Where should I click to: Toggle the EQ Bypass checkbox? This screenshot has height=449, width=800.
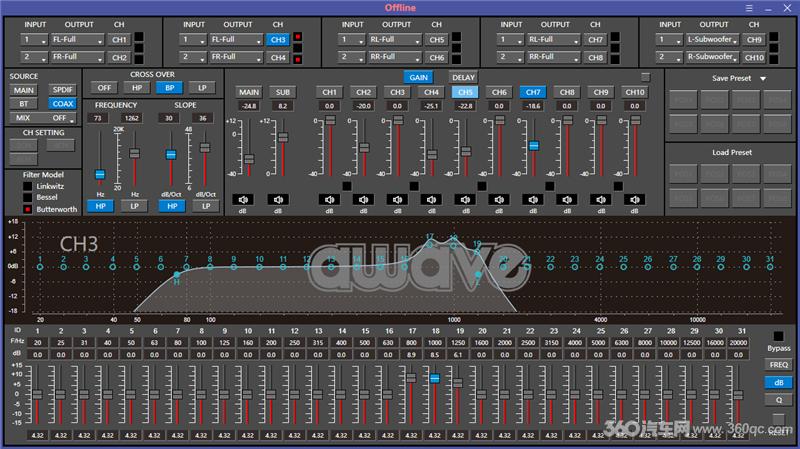tap(778, 336)
